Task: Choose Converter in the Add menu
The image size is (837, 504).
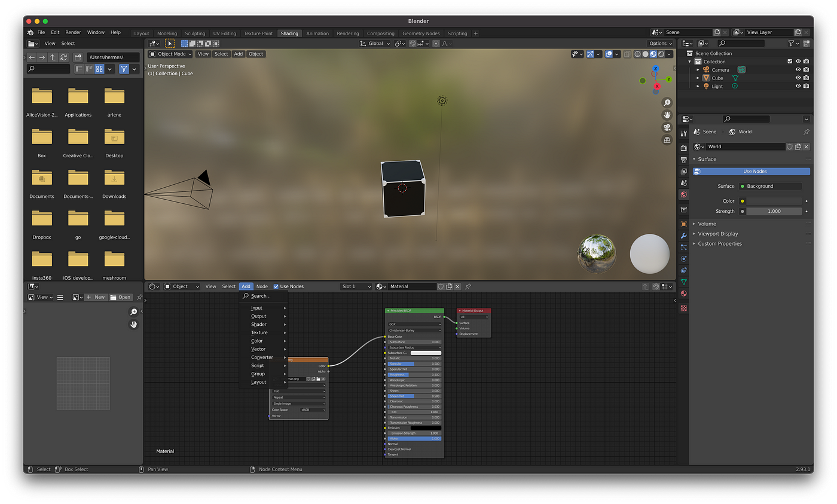Action: pos(264,357)
